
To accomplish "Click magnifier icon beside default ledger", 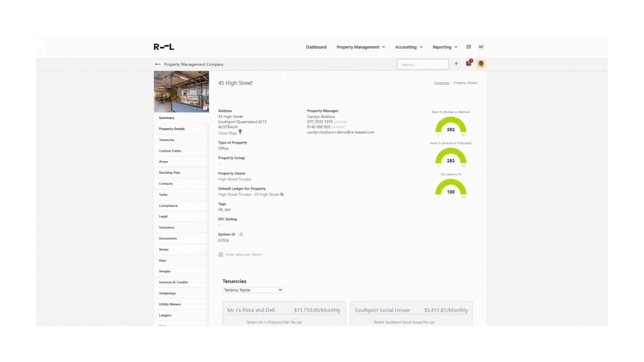I will point(282,194).
